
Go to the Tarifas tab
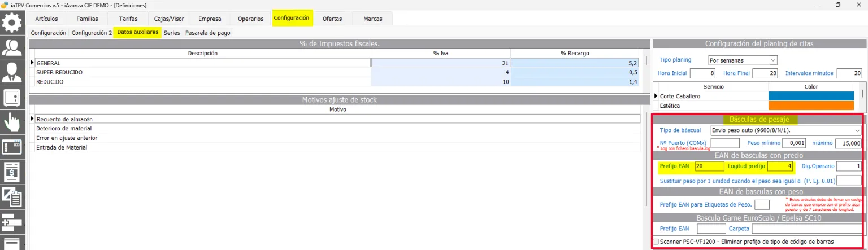[128, 19]
